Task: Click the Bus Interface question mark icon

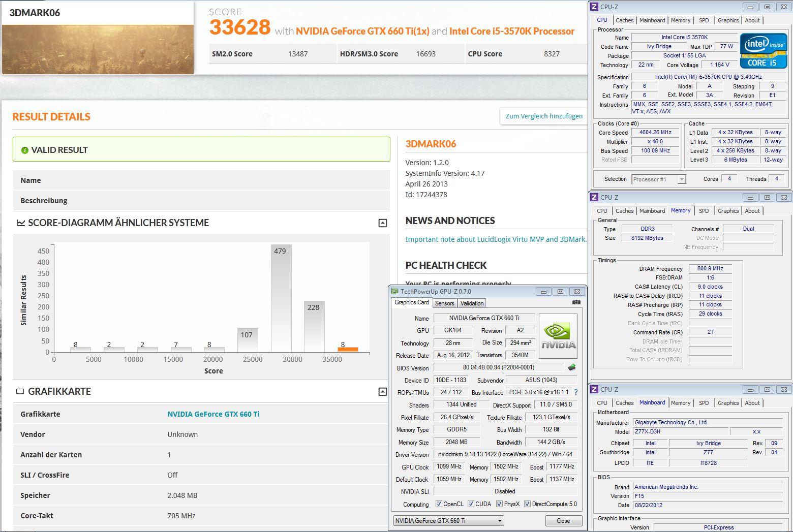Action: tap(576, 392)
